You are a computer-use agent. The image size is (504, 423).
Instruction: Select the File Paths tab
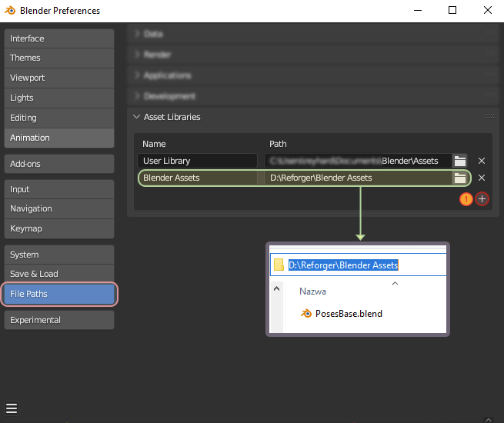click(59, 294)
